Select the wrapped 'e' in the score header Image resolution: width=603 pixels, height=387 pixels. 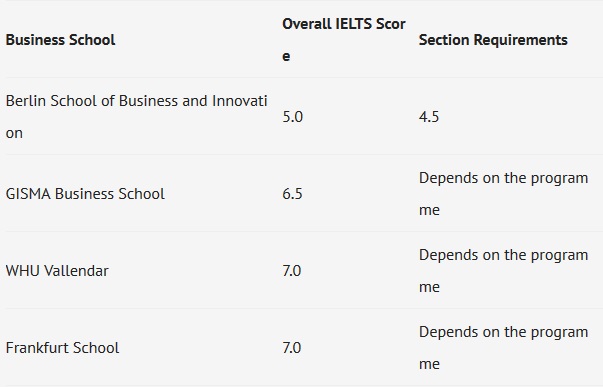pos(286,57)
